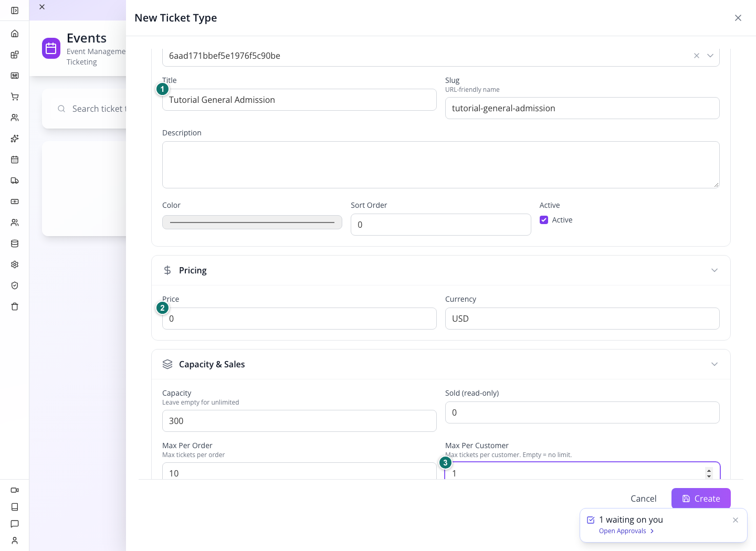The width and height of the screenshot is (756, 551).
Task: Click the Max Per Order field
Action: (x=299, y=471)
